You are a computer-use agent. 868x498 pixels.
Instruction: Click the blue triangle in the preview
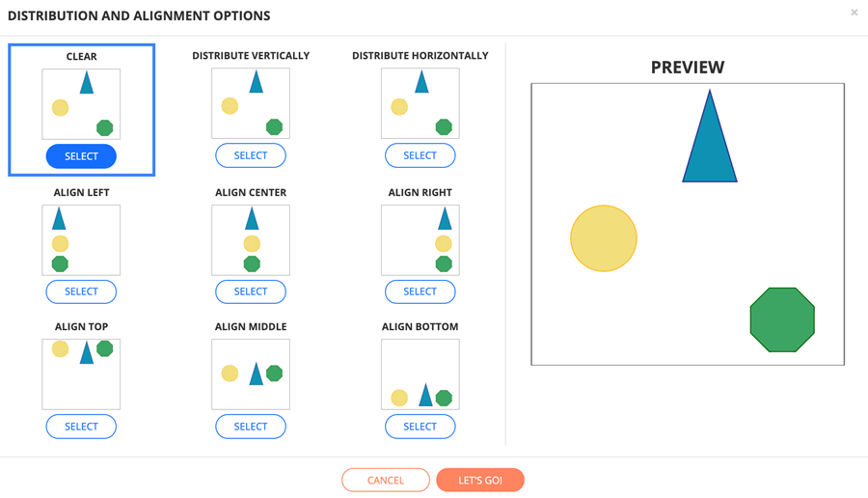[x=710, y=144]
